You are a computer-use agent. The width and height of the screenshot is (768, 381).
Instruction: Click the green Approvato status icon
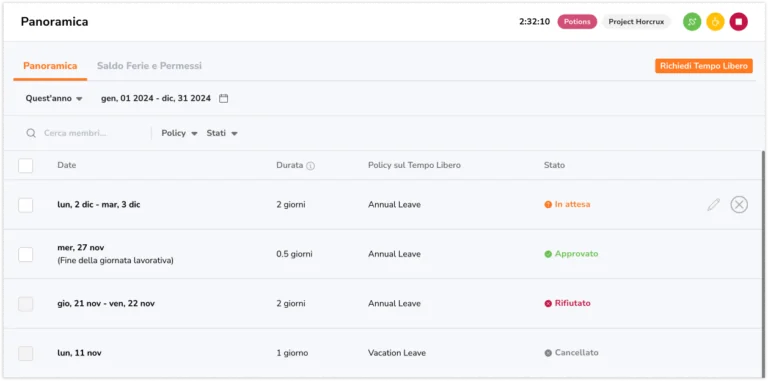pos(548,254)
